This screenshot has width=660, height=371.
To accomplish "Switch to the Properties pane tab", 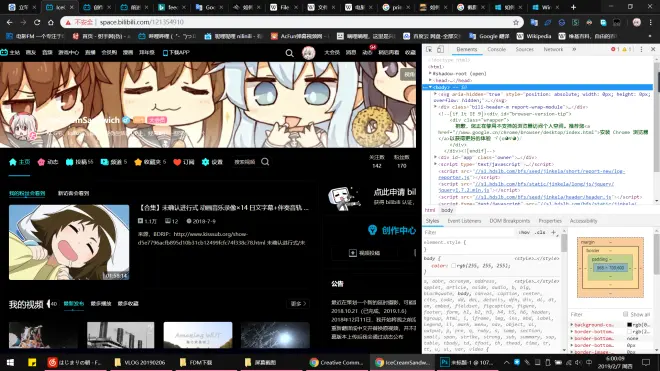I will pyautogui.click(x=550, y=221).
